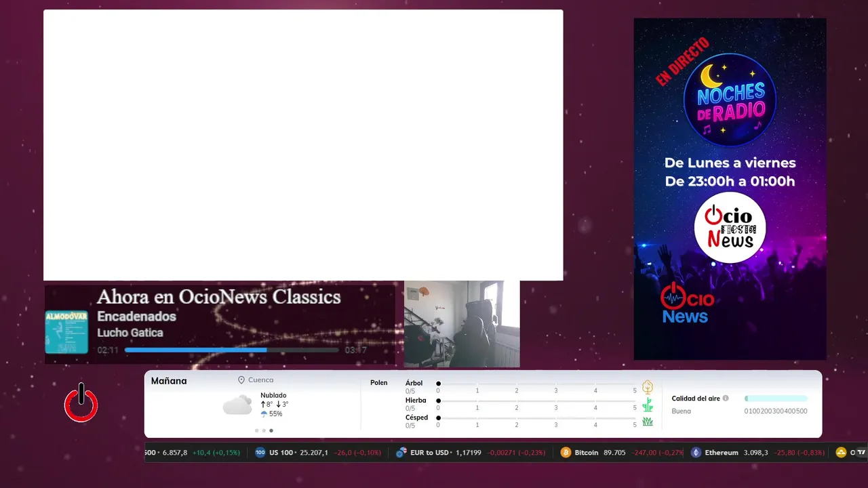
Task: Click the Cuenca location label
Action: [261, 380]
